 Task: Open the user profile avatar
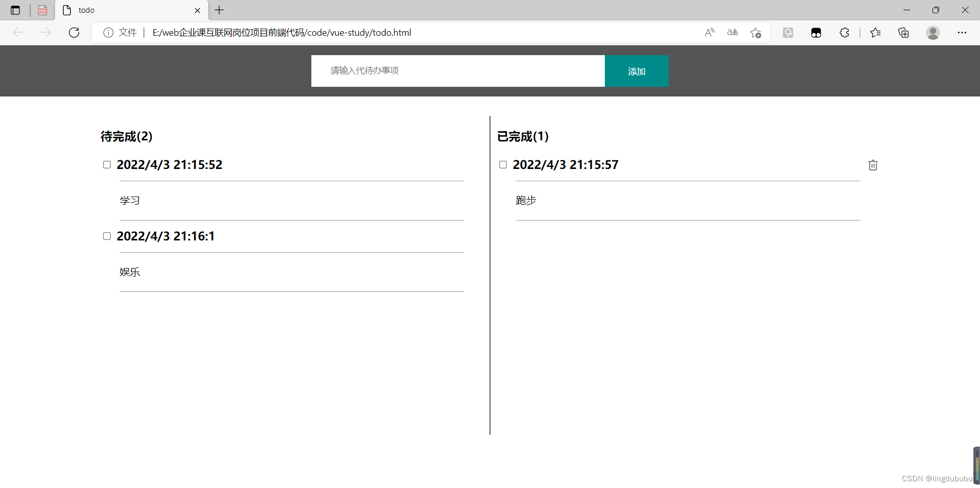(x=933, y=33)
